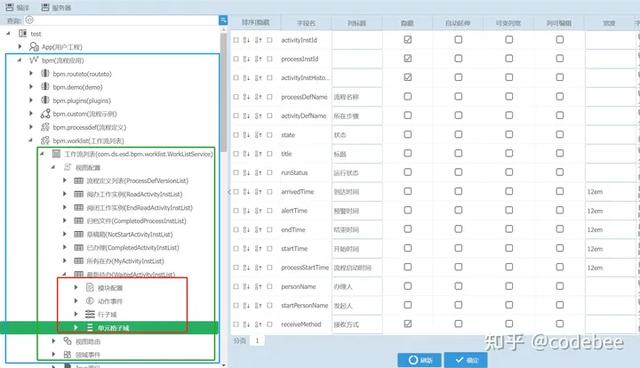Click the bpm.routeto module icon
Image resolution: width=640 pixels, height=368 pixels.
click(x=45, y=73)
